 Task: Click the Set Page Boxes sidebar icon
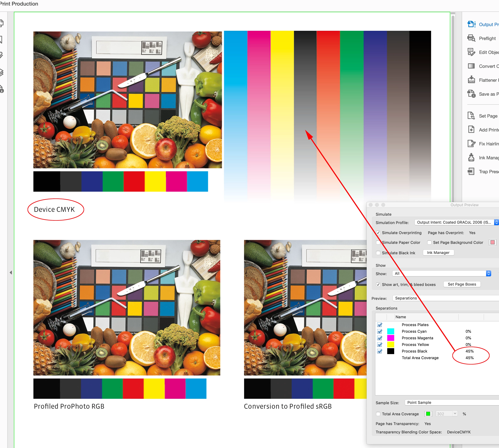point(471,116)
